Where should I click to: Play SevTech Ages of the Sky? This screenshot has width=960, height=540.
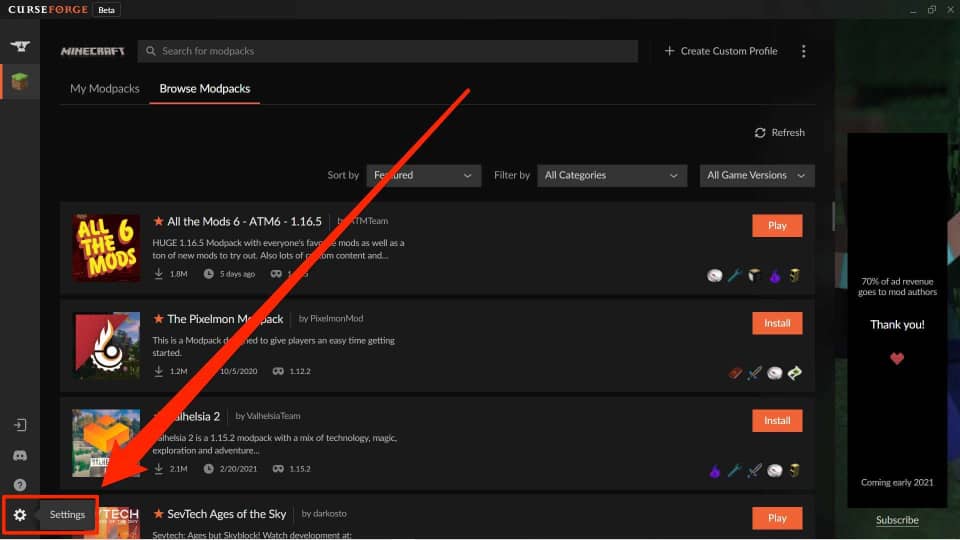[x=777, y=518]
